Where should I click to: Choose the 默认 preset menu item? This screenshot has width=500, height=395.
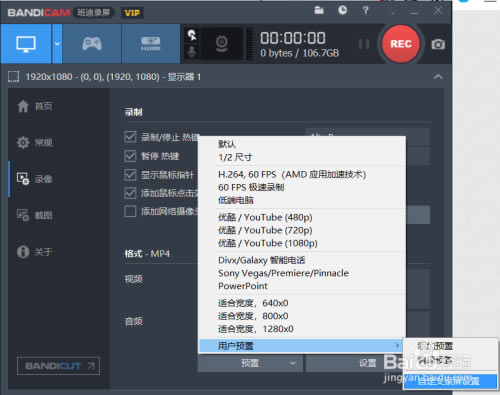coord(302,144)
